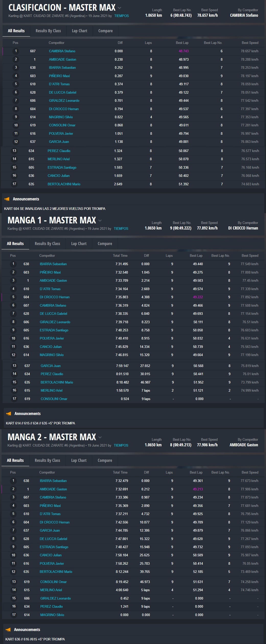Click Best Lap column header in Clasificacion table
266x644 pixels.
[182, 43]
